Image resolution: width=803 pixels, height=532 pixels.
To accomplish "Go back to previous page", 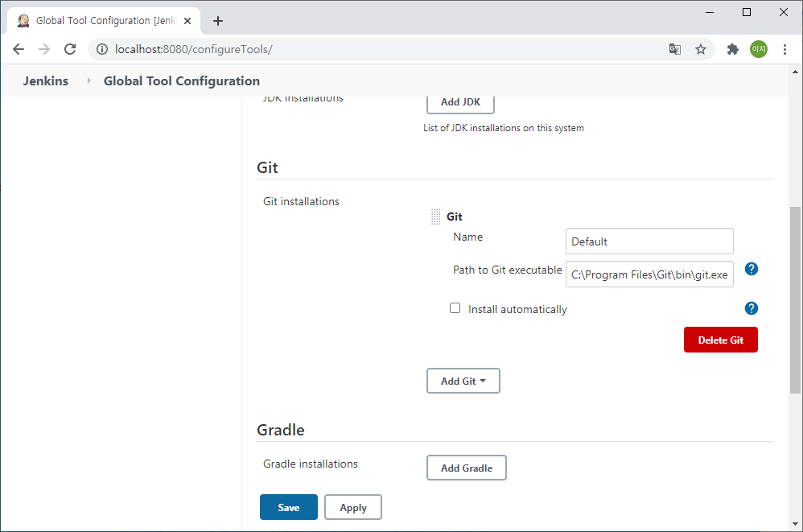I will [x=19, y=49].
